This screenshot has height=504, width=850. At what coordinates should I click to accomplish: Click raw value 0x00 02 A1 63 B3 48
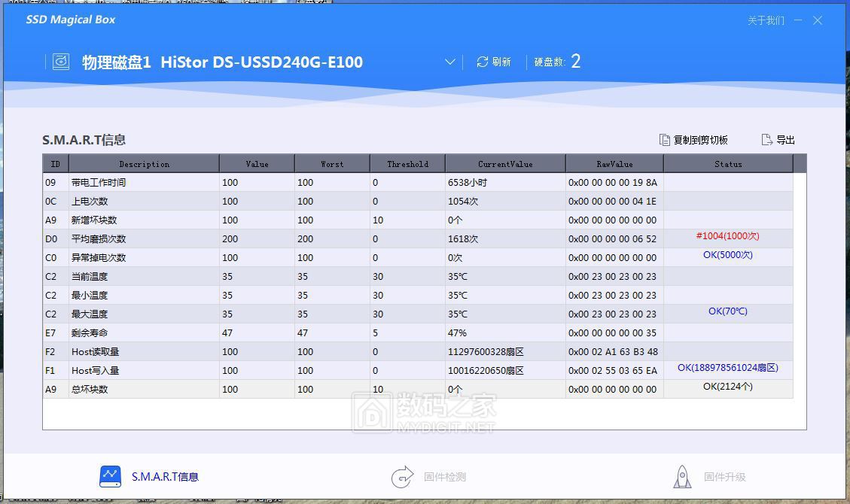point(613,352)
